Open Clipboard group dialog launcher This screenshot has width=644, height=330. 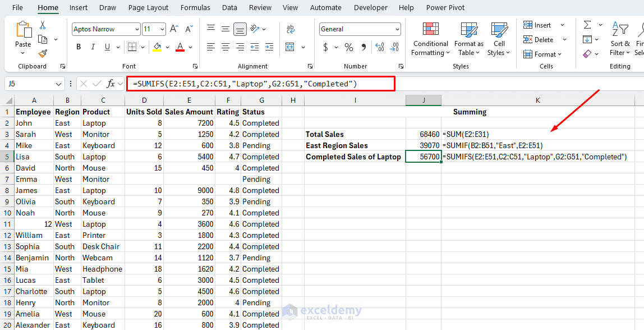[x=63, y=66]
